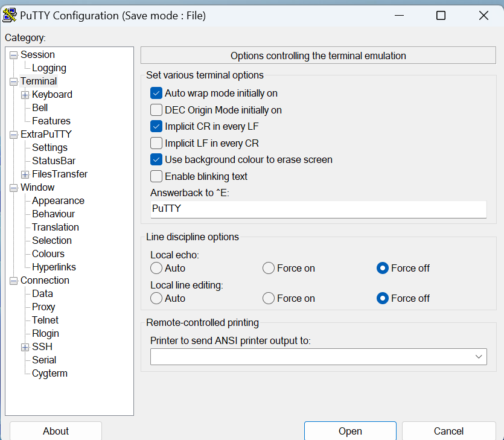Viewport: 504px width, 440px height.
Task: Click the Answerback to ^E text field
Action: pyautogui.click(x=318, y=209)
